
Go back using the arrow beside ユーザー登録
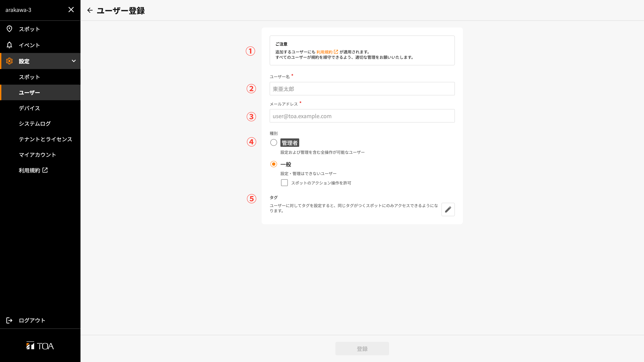tap(90, 10)
